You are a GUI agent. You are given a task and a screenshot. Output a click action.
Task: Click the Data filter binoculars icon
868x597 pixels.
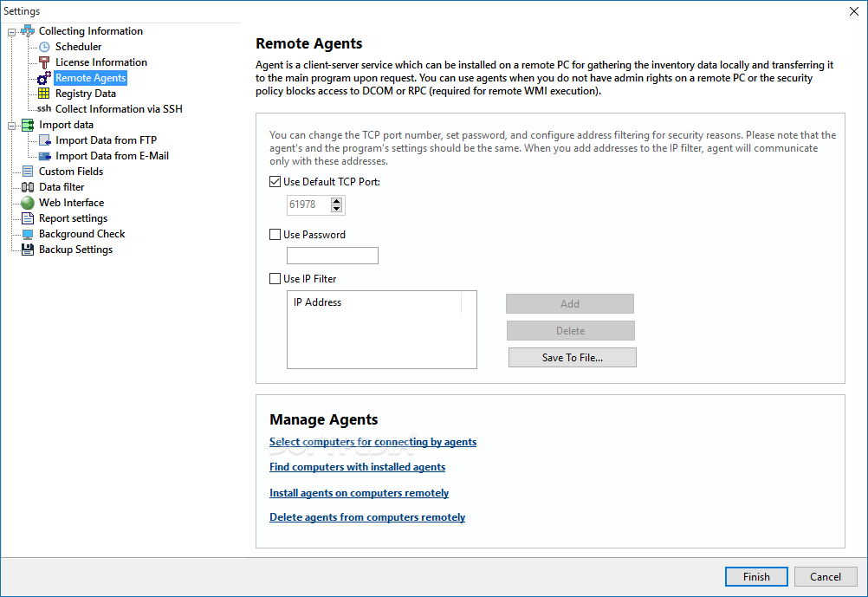coord(28,187)
